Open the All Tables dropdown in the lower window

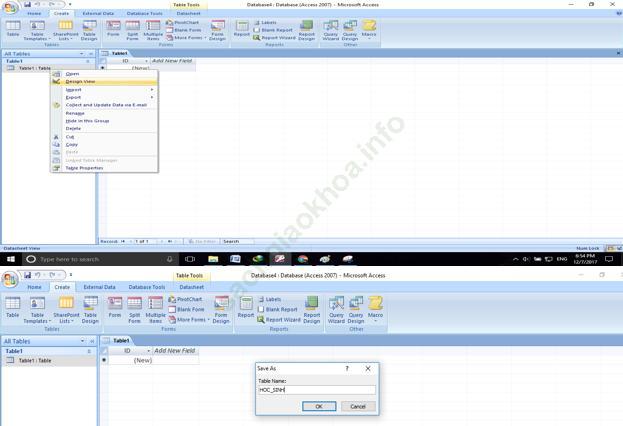83,341
